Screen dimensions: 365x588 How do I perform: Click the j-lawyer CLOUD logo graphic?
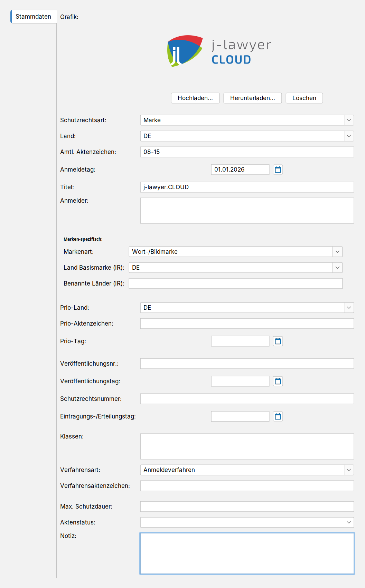[x=219, y=51]
